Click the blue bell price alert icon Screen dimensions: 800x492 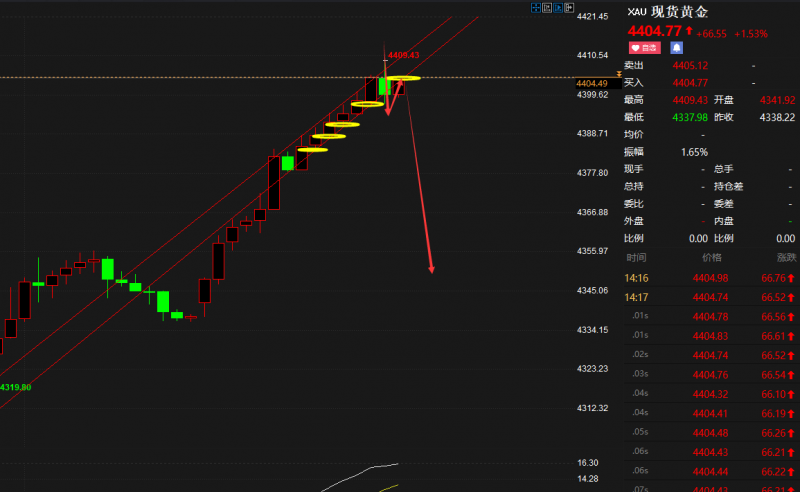pyautogui.click(x=677, y=47)
